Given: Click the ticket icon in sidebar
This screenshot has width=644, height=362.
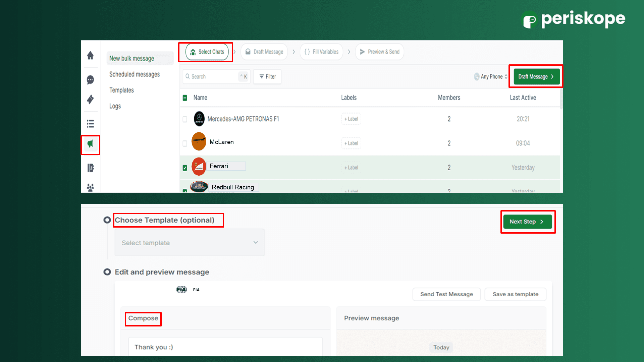Looking at the screenshot, I should click(90, 99).
